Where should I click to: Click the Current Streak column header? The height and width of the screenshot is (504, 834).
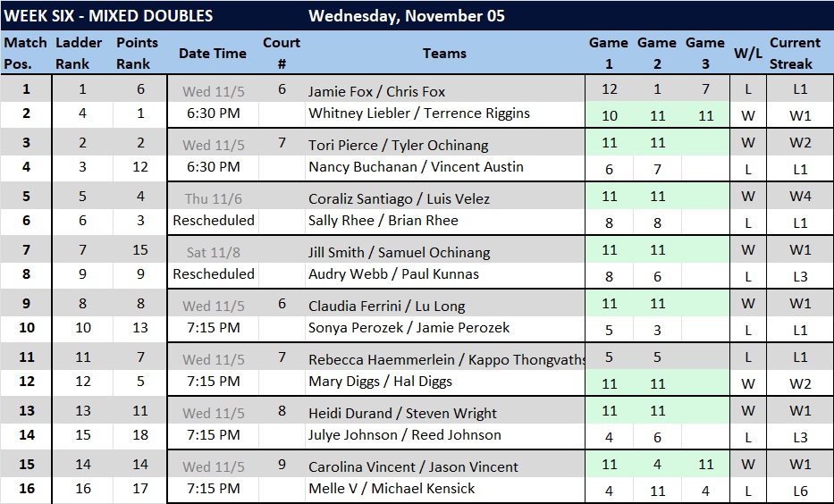(795, 54)
